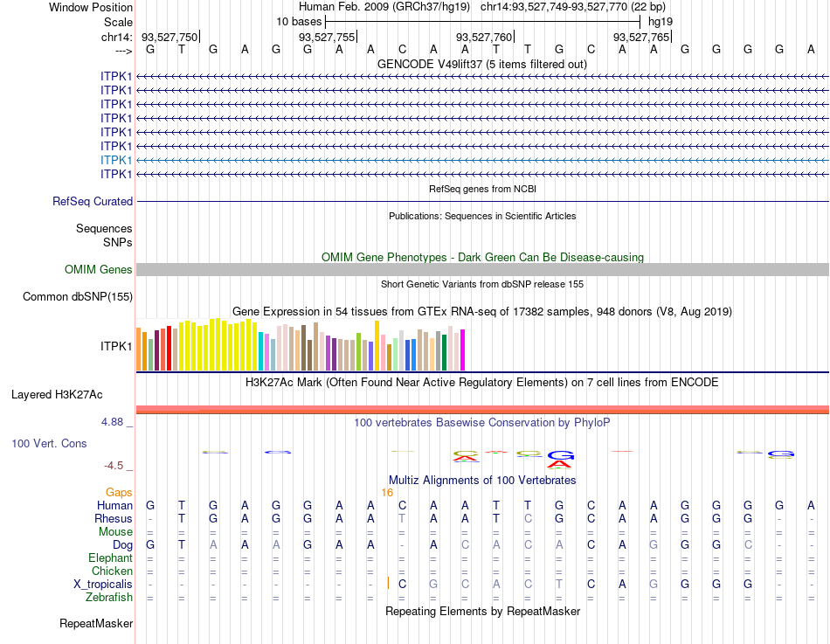Click the Window Position label
Image resolution: width=830 pixels, height=644 pixels.
coord(91,7)
